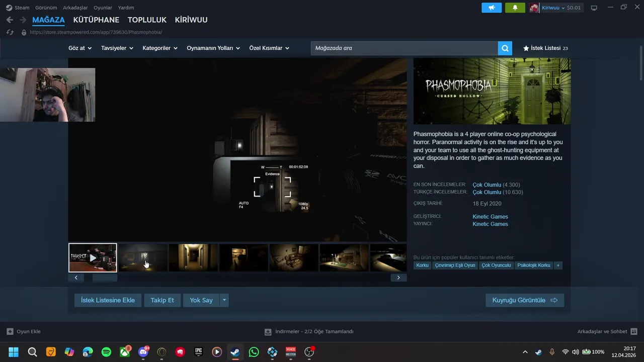Expand the Göz at dropdown
644x362 pixels.
point(80,48)
